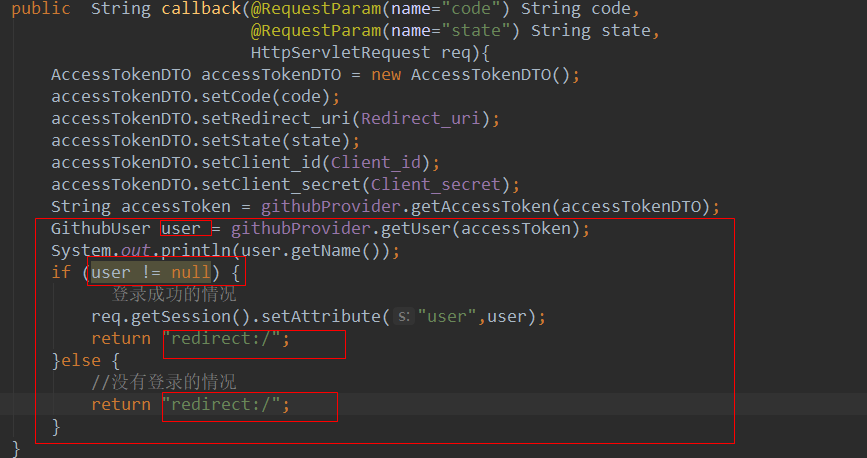Click the else keyword
Image resolution: width=867 pixels, height=458 pixels.
point(80,360)
